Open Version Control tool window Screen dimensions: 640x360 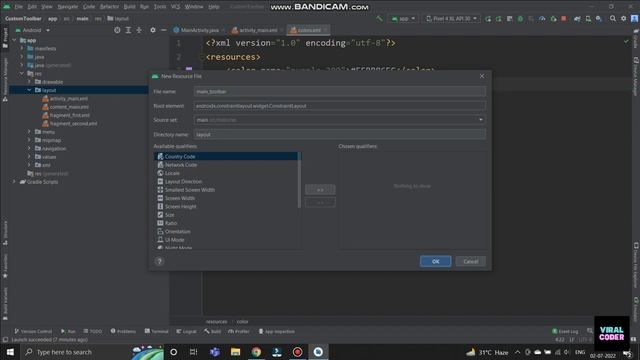[33, 331]
